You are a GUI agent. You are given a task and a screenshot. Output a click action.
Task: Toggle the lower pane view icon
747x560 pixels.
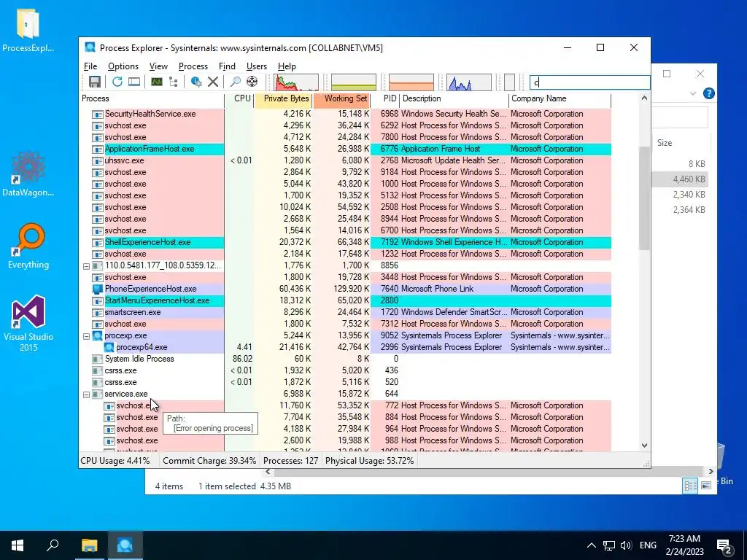click(x=134, y=82)
